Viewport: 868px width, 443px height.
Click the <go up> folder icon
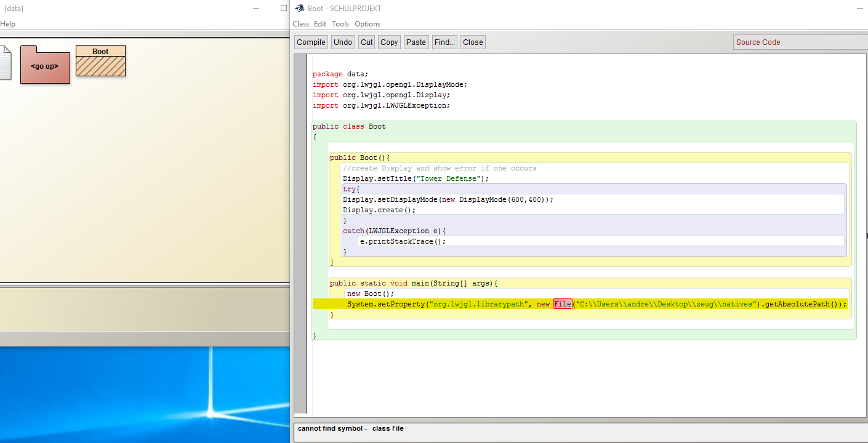click(x=45, y=66)
